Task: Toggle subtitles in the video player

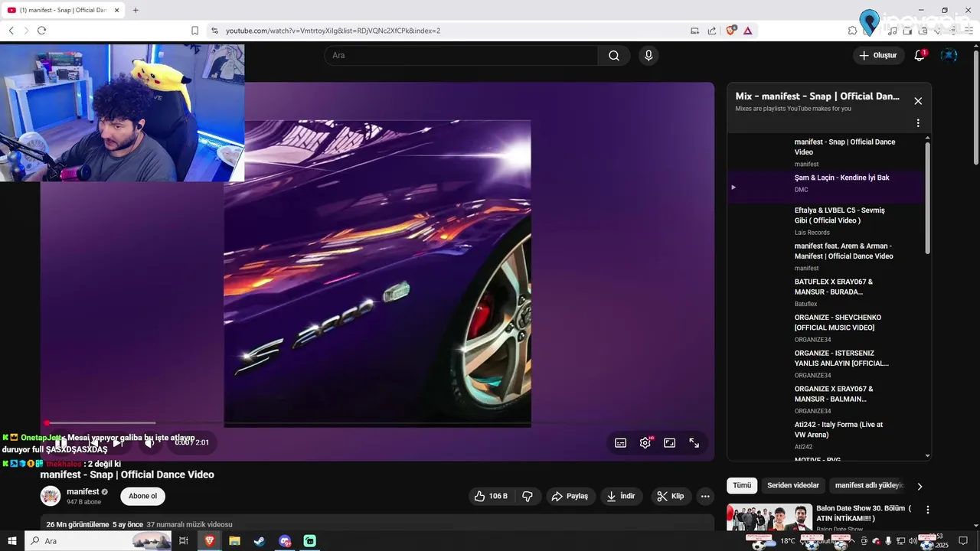Action: click(x=621, y=442)
